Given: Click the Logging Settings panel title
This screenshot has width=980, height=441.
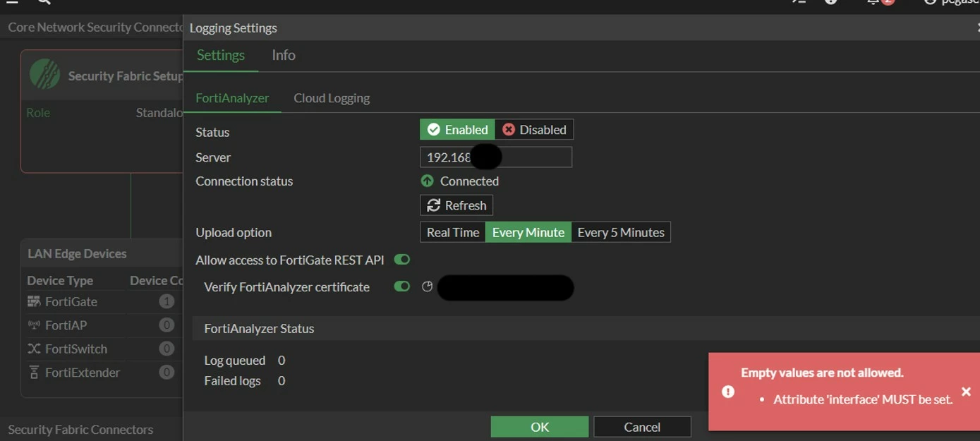Looking at the screenshot, I should point(233,28).
